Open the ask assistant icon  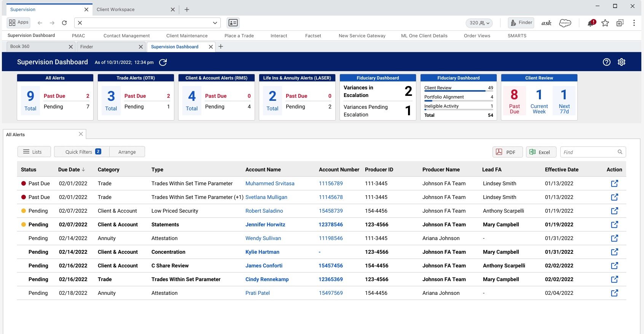tap(547, 23)
